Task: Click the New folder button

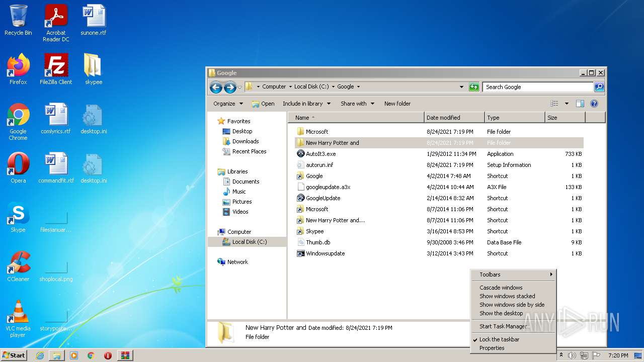Action: point(397,104)
